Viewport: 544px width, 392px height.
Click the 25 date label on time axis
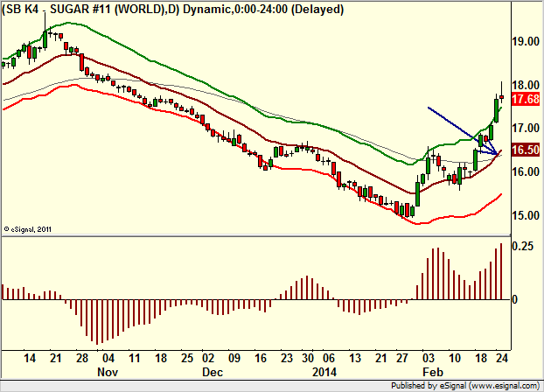pyautogui.click(x=186, y=358)
